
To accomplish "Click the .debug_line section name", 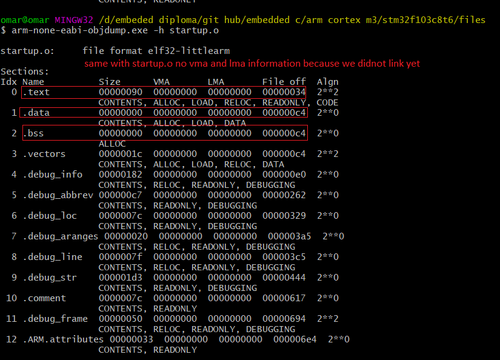I will [53, 257].
